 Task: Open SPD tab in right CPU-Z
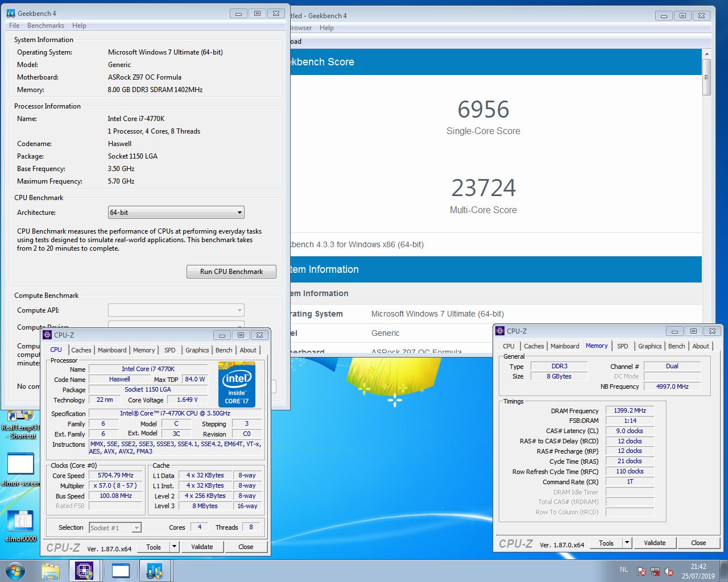point(623,346)
